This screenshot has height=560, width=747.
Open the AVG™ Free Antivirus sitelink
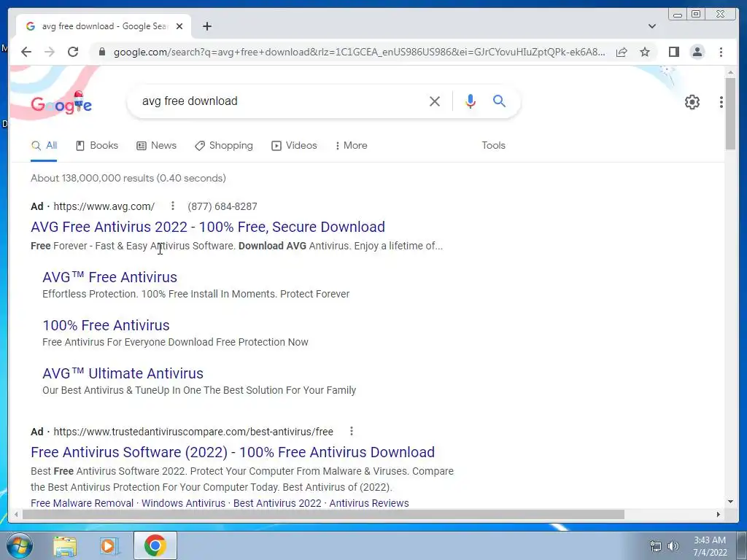click(109, 277)
